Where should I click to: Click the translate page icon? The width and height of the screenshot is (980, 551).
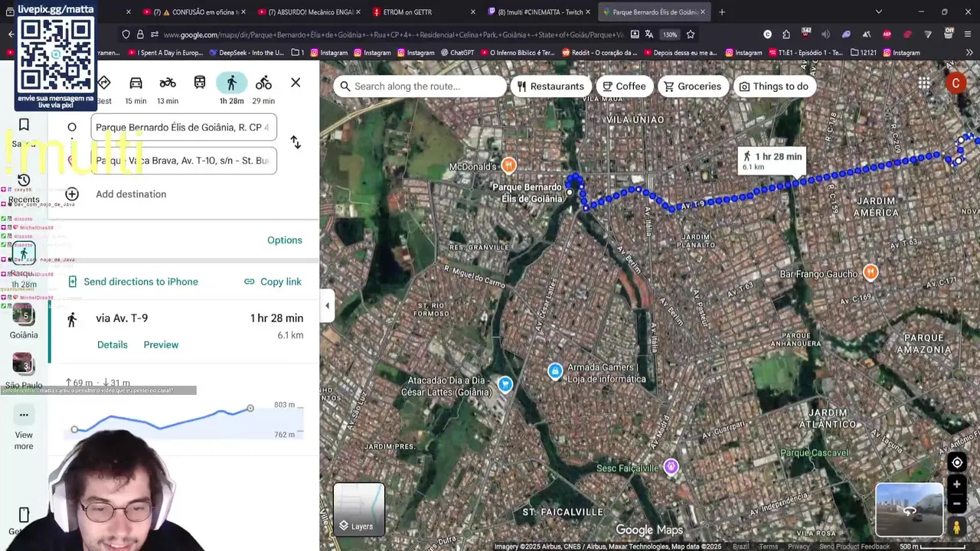pos(649,34)
